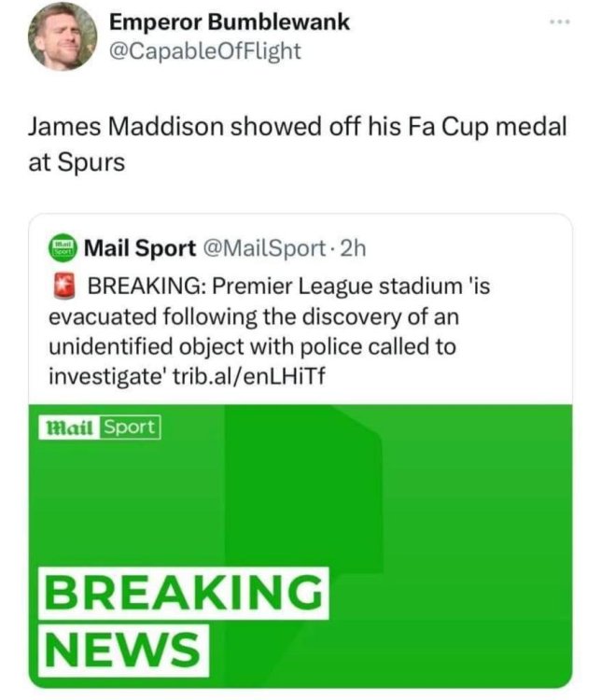Open the @CapableOfFlight handle
Viewport: 601px width, 700px height.
tap(205, 51)
